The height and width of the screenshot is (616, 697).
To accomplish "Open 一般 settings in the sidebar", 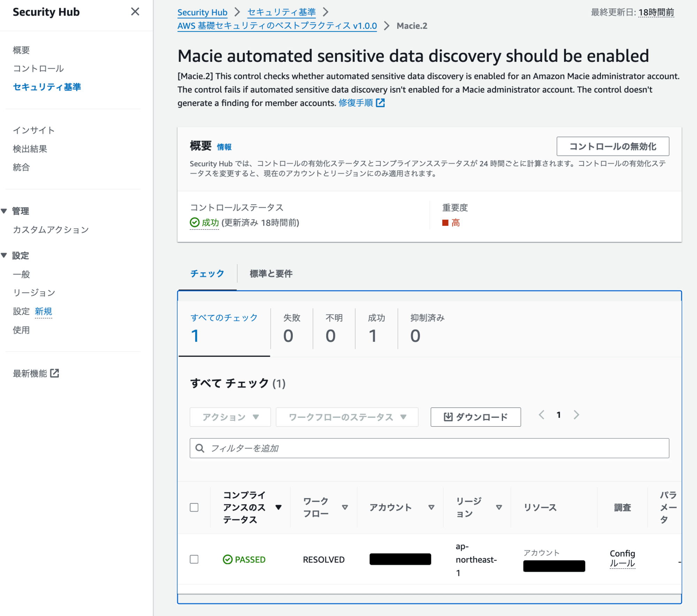I will pos(21,274).
